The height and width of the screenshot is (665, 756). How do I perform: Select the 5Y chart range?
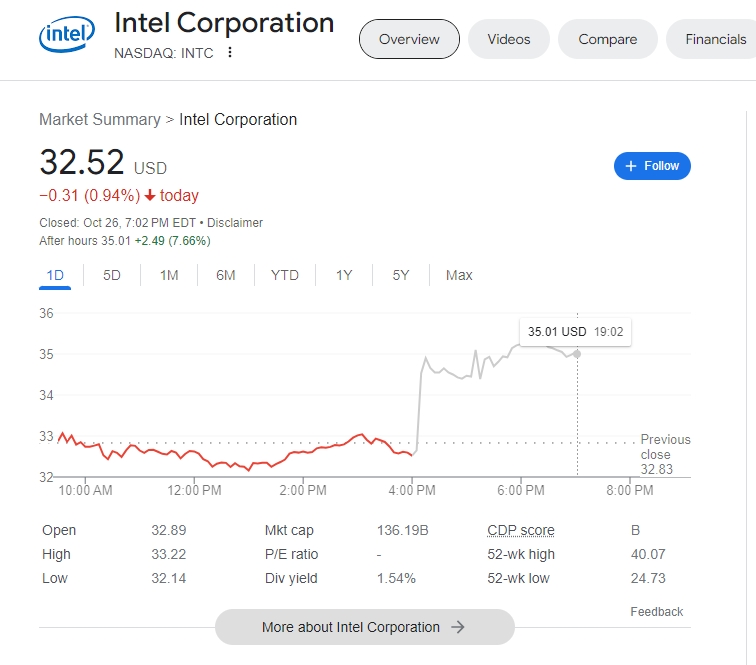401,275
